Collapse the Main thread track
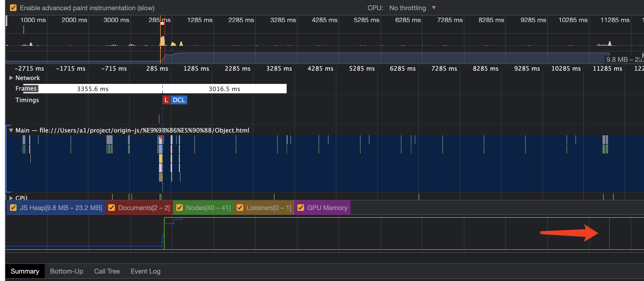 click(x=11, y=130)
